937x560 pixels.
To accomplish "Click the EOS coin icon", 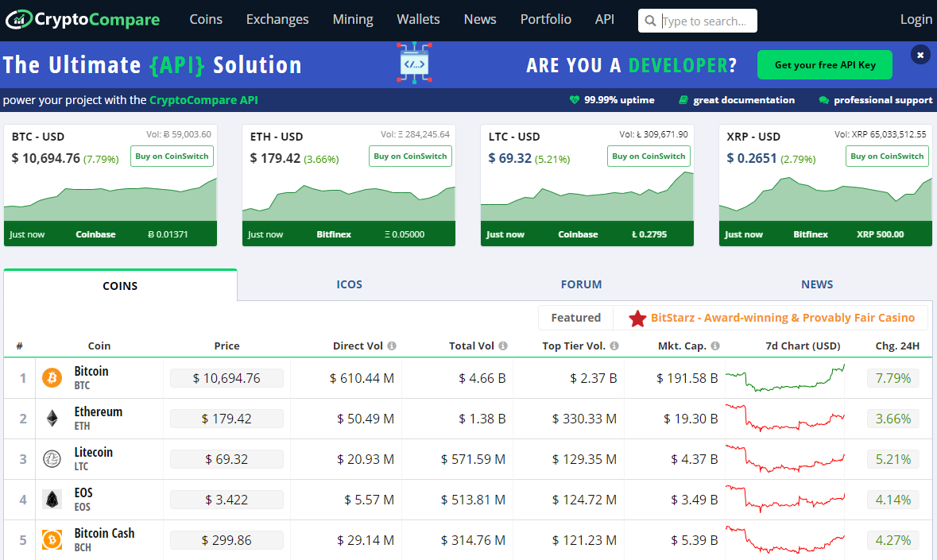I will [52, 499].
